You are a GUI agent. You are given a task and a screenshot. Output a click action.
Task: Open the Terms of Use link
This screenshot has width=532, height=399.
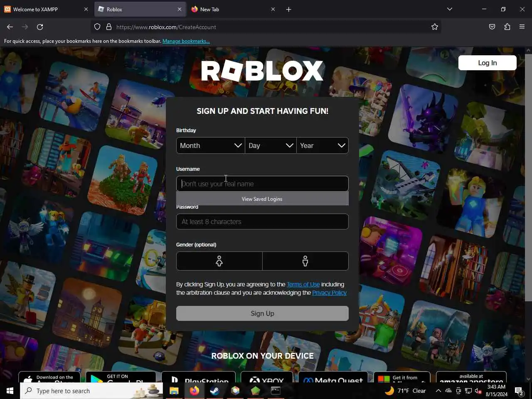[x=303, y=284]
